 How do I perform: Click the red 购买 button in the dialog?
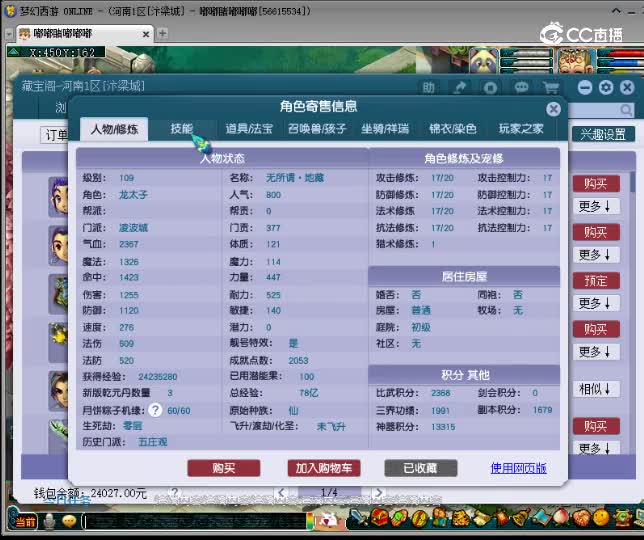pyautogui.click(x=224, y=468)
